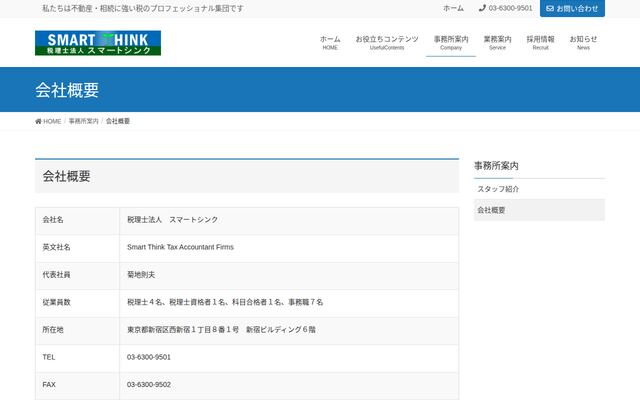Viewport: 640px width, 400px height.
Task: Call phone number 03-6300-9501 in top bar
Action: [506, 8]
